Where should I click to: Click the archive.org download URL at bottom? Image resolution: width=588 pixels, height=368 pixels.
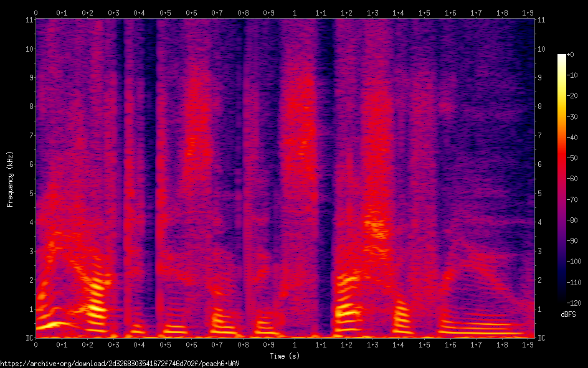click(x=120, y=363)
